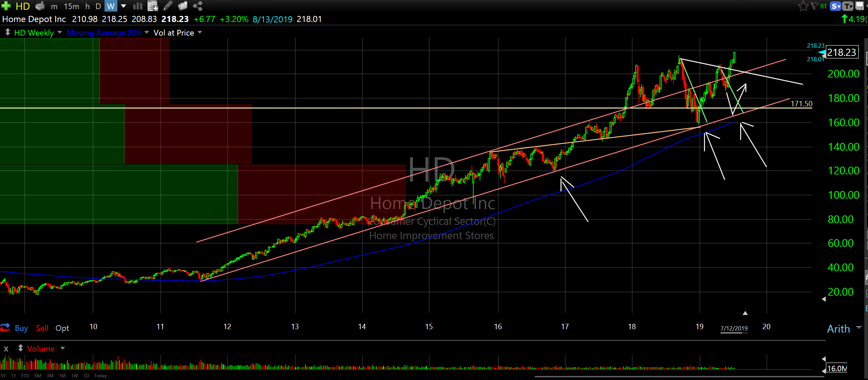The height and width of the screenshot is (380, 868).
Task: Click the bar chart type icon
Action: point(138,6)
